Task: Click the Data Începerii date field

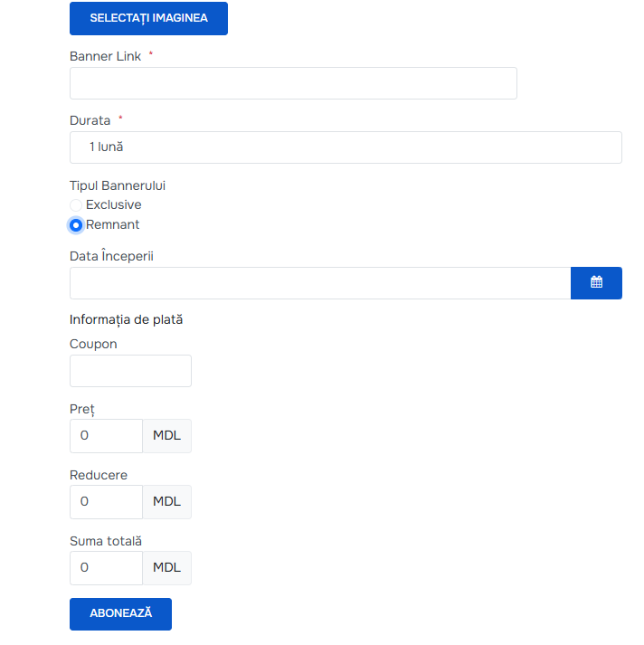Action: click(x=319, y=282)
